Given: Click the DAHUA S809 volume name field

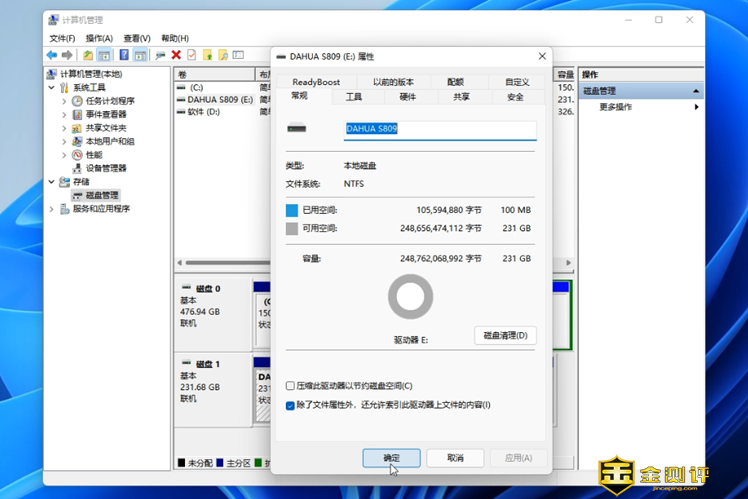Looking at the screenshot, I should 439,129.
